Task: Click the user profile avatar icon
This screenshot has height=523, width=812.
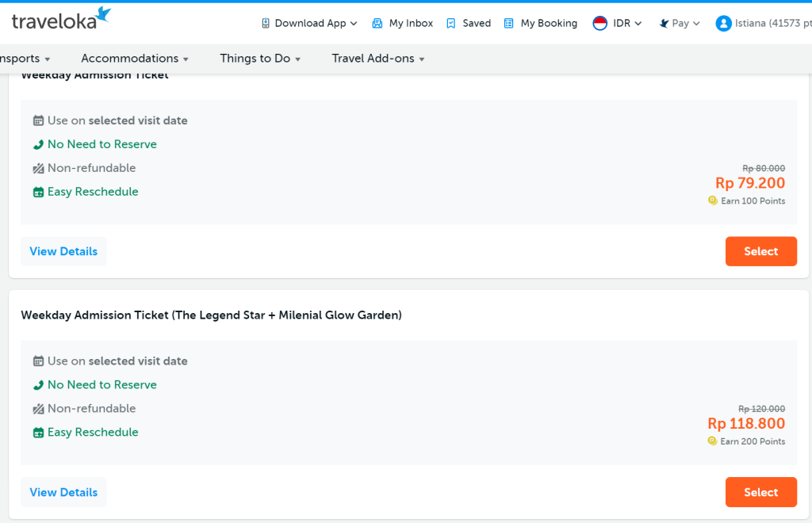Action: [x=723, y=23]
